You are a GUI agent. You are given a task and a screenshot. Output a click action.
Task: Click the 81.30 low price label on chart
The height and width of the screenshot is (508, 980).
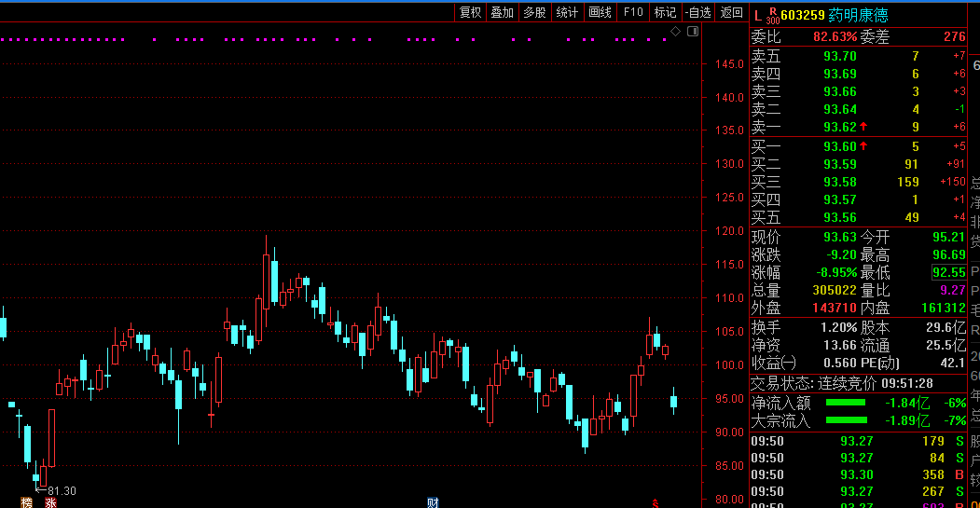pyautogui.click(x=62, y=491)
